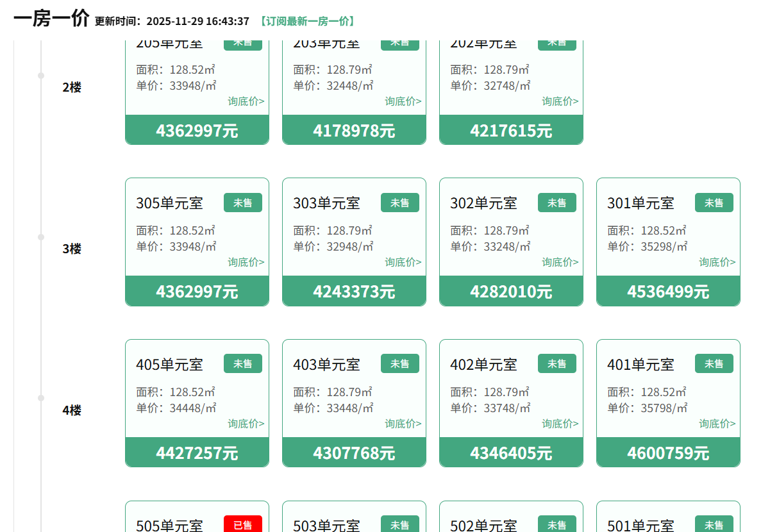770x532 pixels.
Task: Select the 4536499元 total price bar
Action: tap(668, 291)
